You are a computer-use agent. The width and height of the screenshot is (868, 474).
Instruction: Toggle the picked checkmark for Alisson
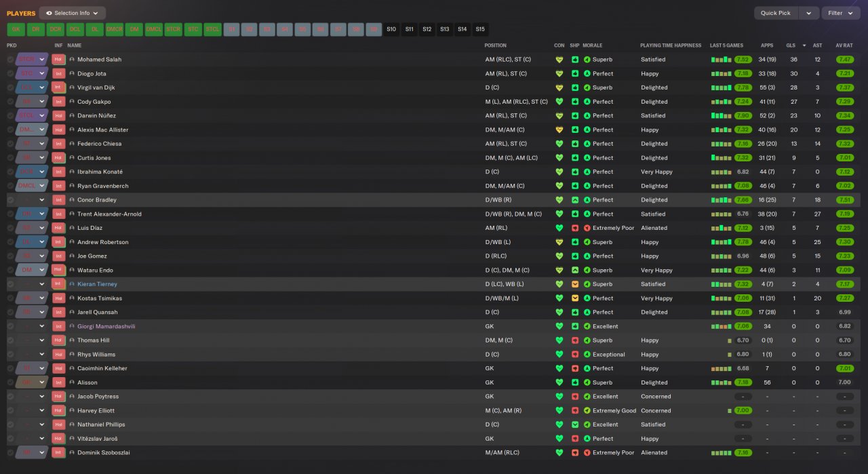(x=10, y=382)
